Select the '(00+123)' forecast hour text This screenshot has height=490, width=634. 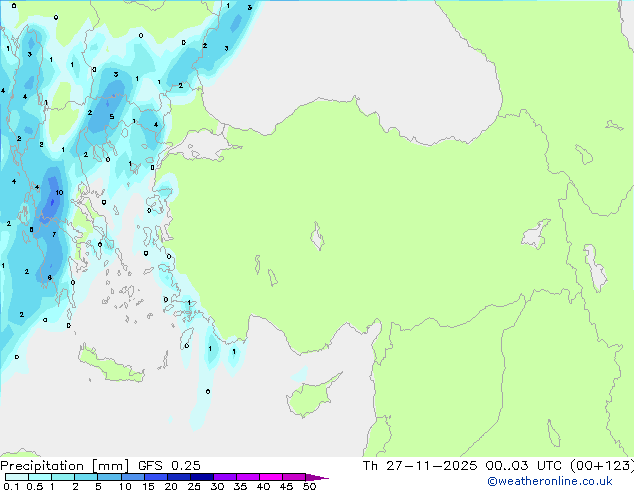click(602, 465)
